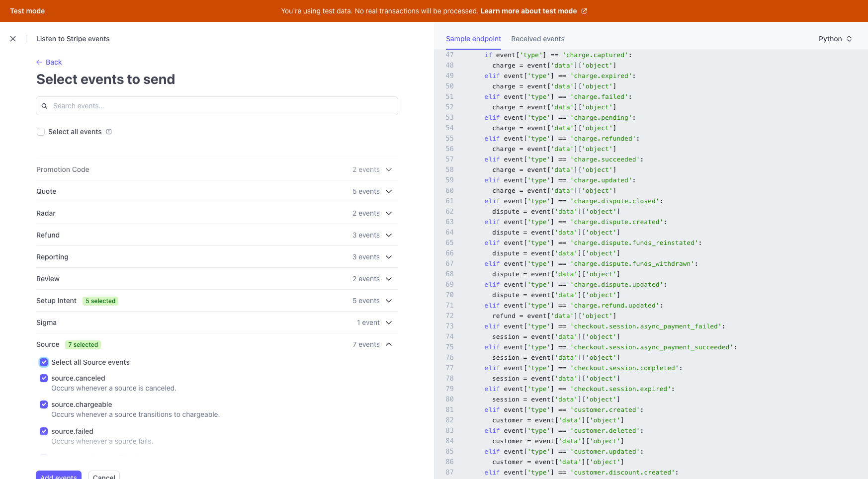This screenshot has height=479, width=868.
Task: Switch to the Sample endpoint tab
Action: click(473, 39)
